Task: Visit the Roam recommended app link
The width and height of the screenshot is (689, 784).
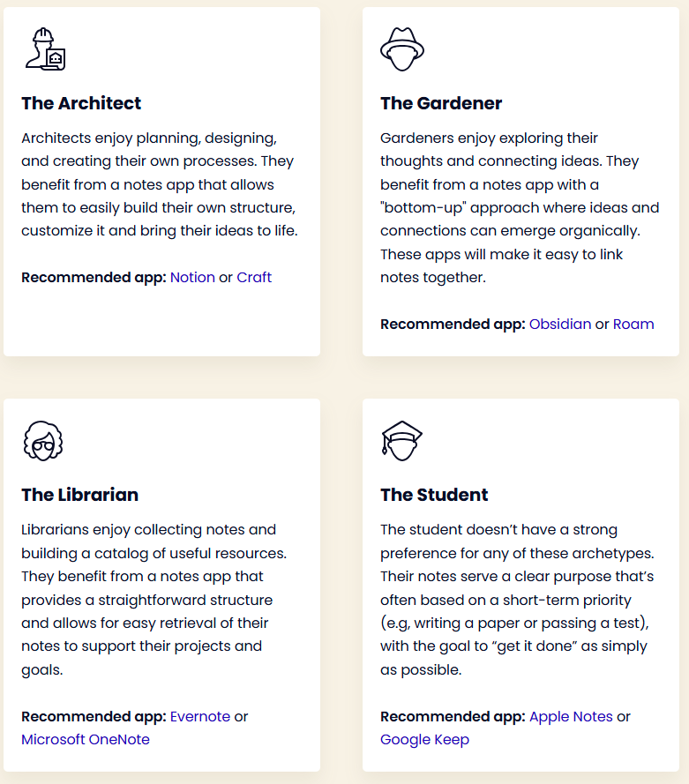Action: click(x=633, y=324)
